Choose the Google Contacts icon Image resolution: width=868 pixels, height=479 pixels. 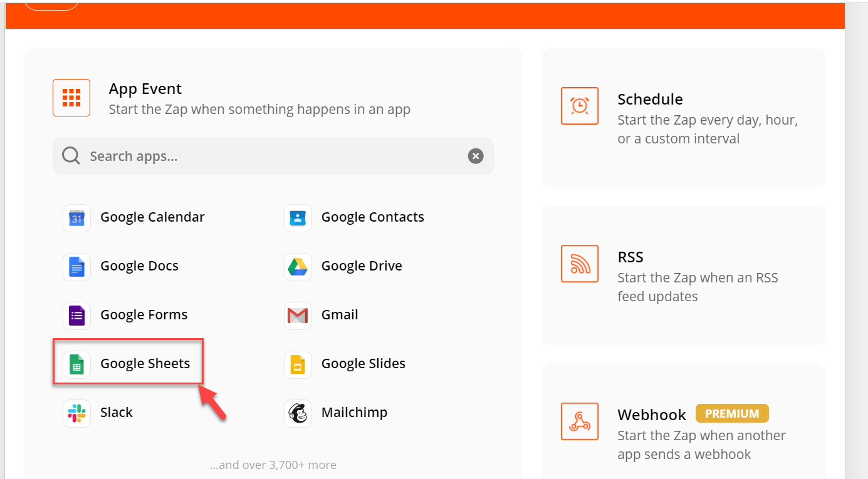[298, 218]
